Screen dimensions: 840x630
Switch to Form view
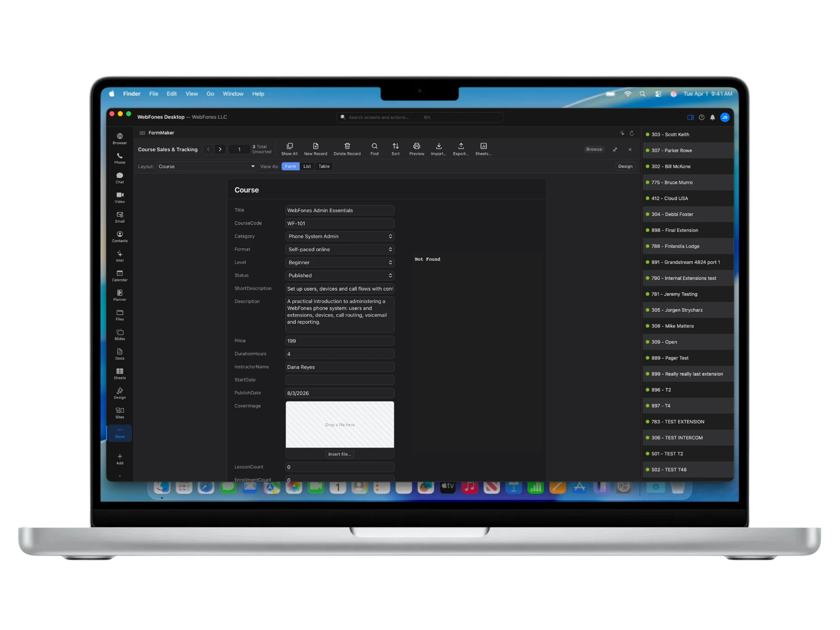pyautogui.click(x=290, y=166)
